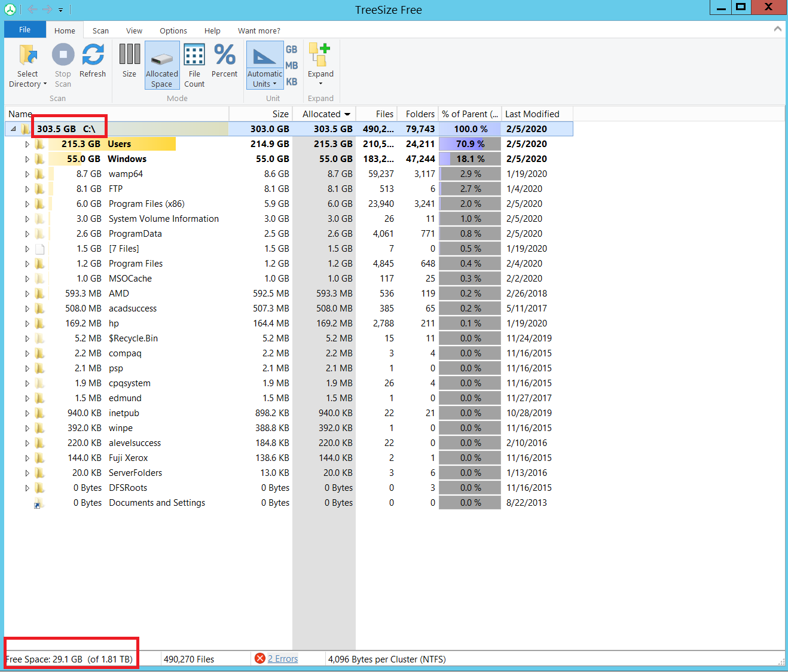Sort by Last Modified column
Viewport: 788px width, 672px height.
pos(537,114)
